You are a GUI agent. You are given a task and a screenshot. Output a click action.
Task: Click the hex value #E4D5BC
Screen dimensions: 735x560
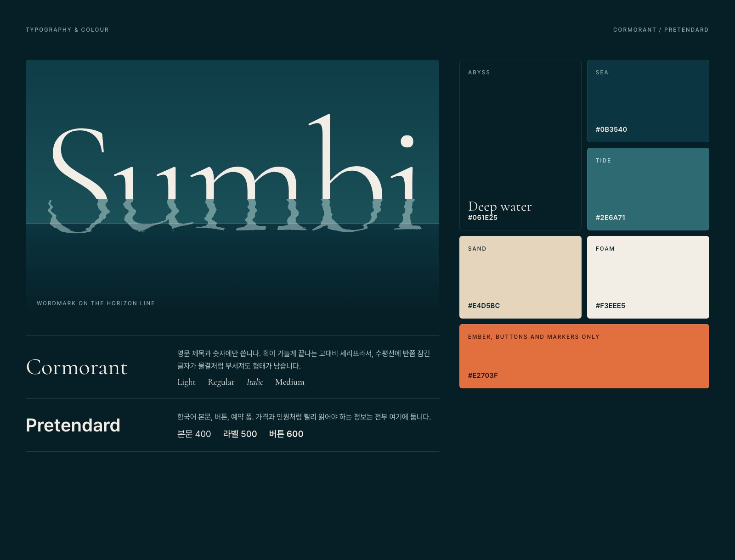click(x=484, y=306)
